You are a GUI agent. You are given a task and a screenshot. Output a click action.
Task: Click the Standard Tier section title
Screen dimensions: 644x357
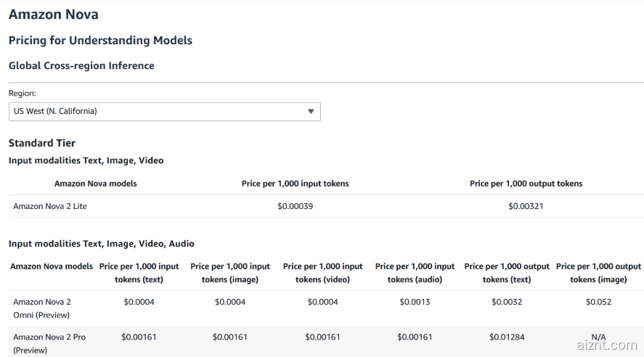point(42,143)
